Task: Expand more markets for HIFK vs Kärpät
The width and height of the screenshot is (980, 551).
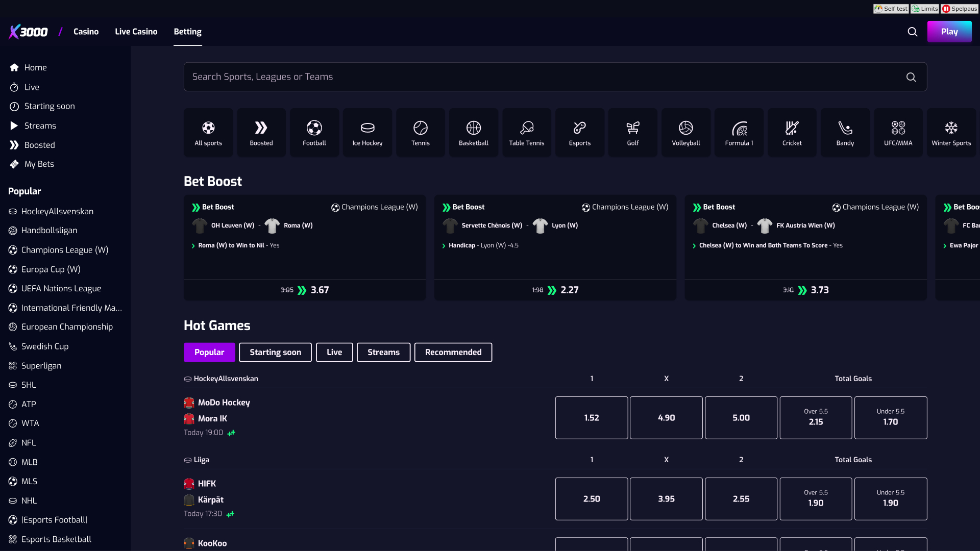Action: point(230,514)
